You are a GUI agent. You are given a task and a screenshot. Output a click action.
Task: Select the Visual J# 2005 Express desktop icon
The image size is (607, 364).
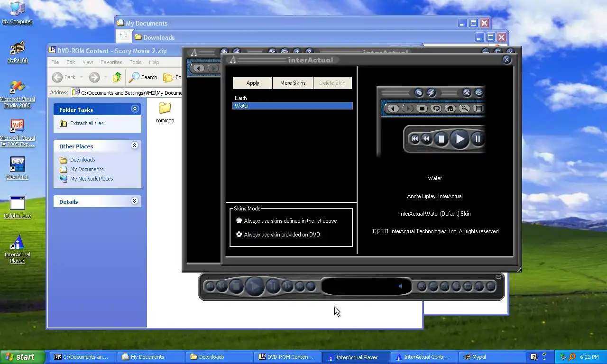pos(17,133)
